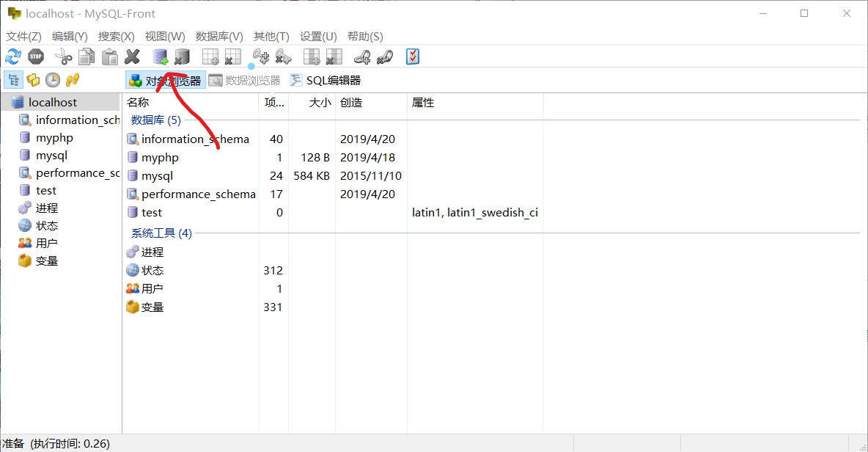868x452 pixels.
Task: Click the latin1, latin1_swedish_ci attribute cell
Action: click(475, 212)
